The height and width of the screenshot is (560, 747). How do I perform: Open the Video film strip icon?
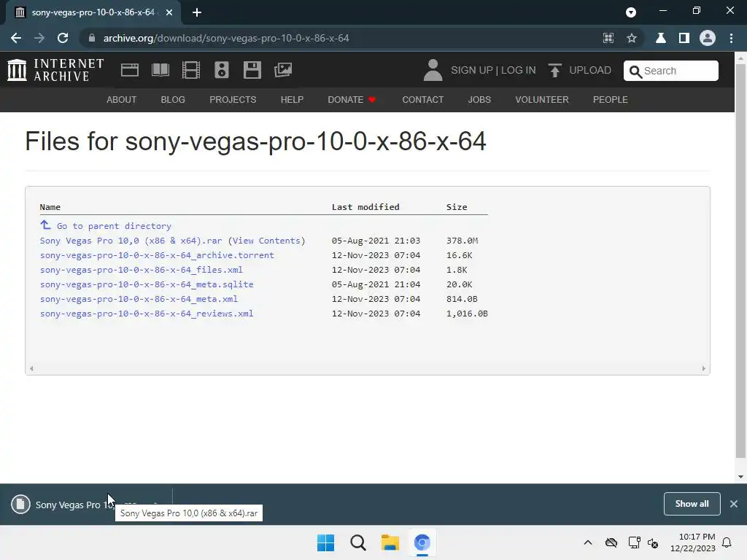click(x=190, y=70)
